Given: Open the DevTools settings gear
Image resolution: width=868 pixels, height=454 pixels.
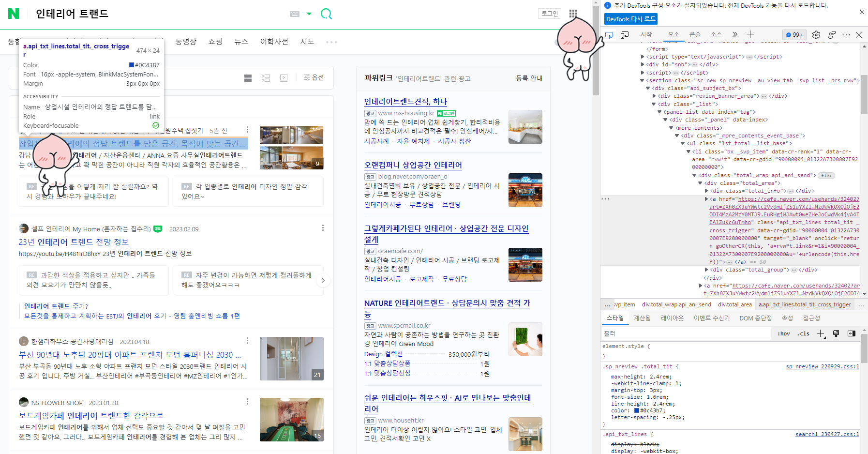Looking at the screenshot, I should 816,35.
